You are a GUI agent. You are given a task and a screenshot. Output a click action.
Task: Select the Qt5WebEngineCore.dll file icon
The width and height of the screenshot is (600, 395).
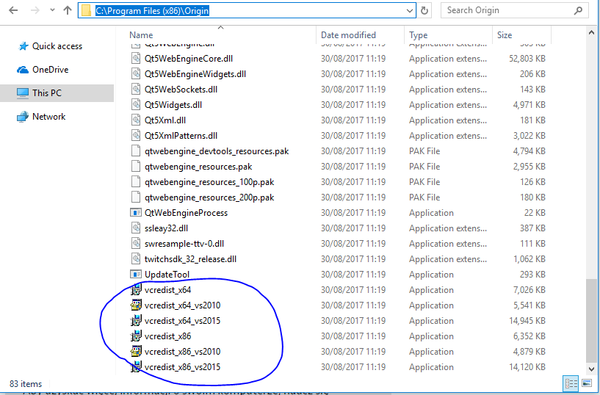pos(136,58)
